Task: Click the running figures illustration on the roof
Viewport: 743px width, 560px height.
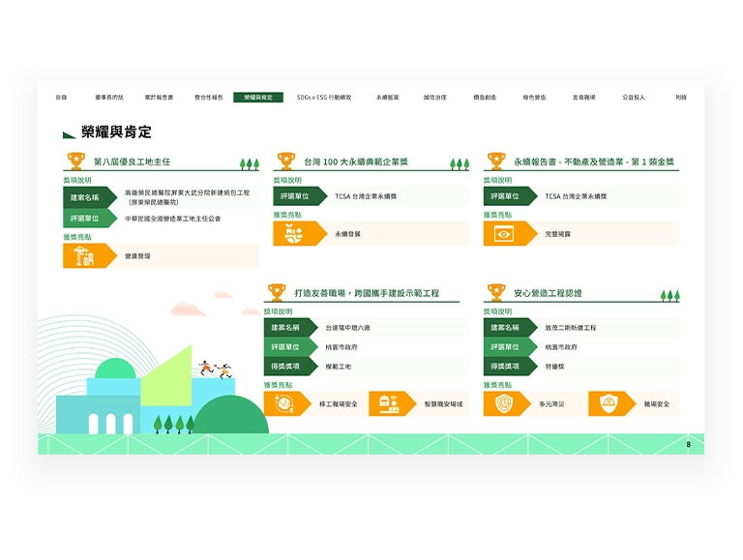Action: tap(216, 369)
